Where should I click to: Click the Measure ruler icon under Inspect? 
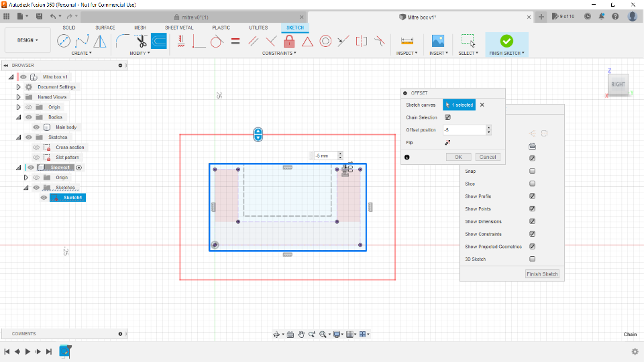[x=407, y=42]
